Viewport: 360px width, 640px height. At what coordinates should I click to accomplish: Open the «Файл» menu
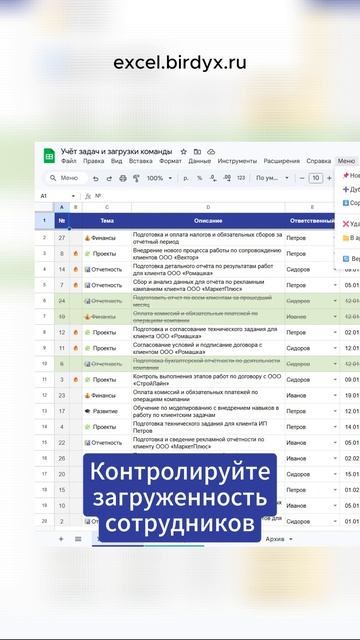click(69, 161)
